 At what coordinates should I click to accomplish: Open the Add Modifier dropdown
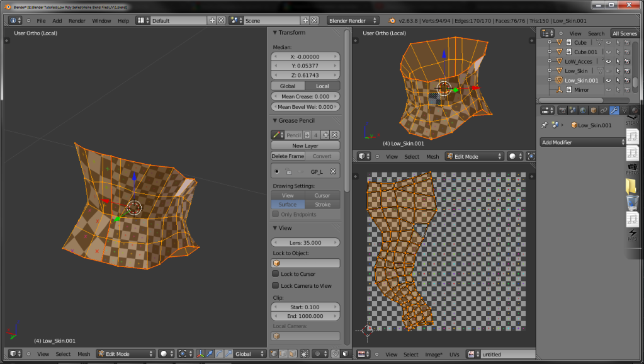click(582, 142)
